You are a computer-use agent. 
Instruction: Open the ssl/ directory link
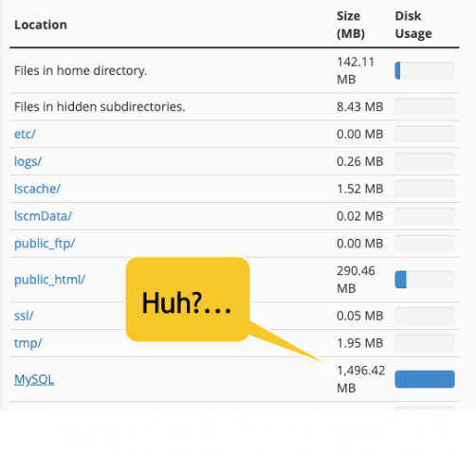click(x=24, y=316)
